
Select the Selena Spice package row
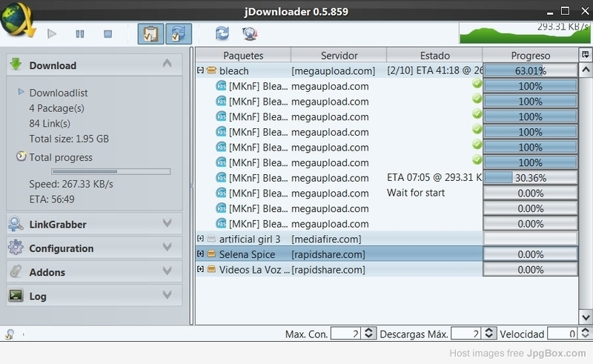click(x=386, y=254)
